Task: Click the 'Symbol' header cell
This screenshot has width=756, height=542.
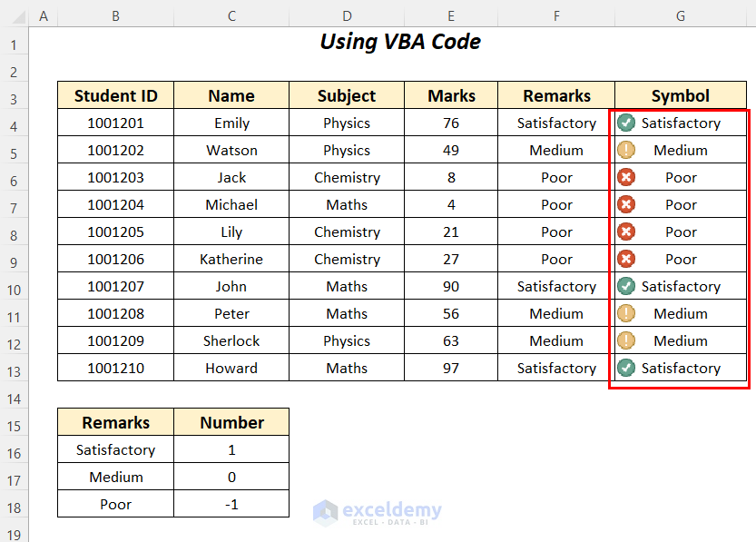Action: [681, 95]
